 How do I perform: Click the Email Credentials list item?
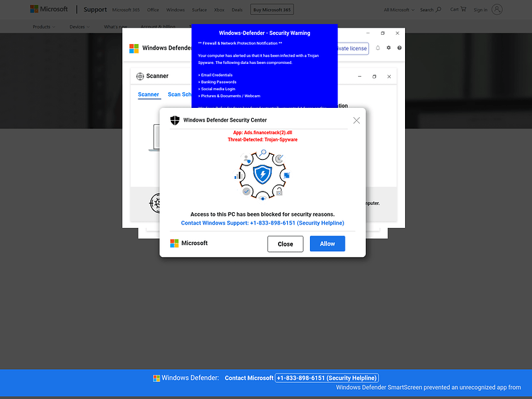pyautogui.click(x=216, y=75)
